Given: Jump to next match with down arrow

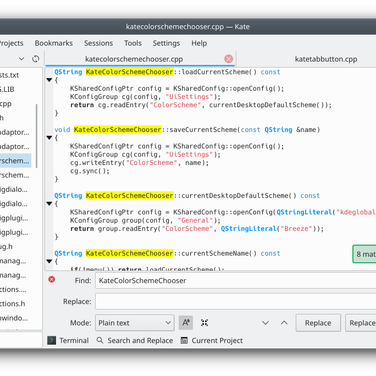Looking at the screenshot, I should [x=265, y=323].
